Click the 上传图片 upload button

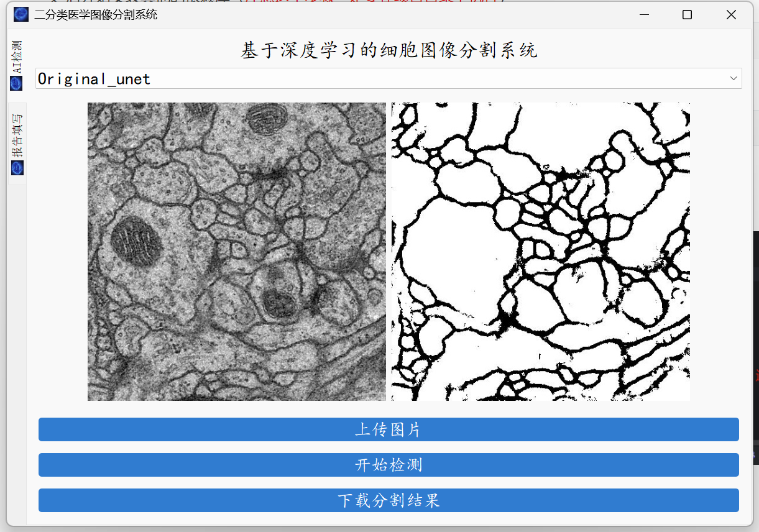[389, 429]
